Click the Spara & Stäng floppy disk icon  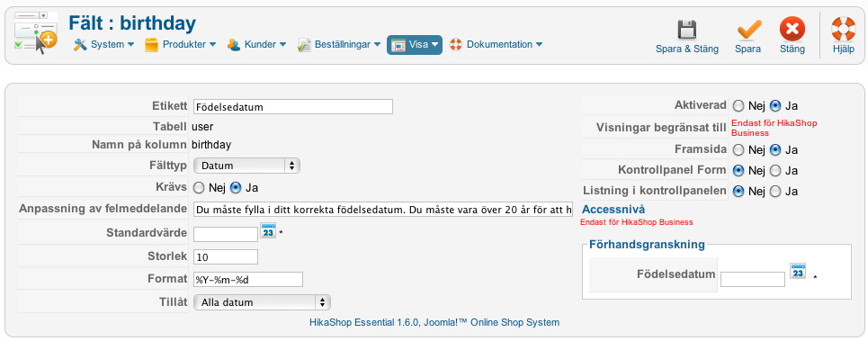coord(687,30)
